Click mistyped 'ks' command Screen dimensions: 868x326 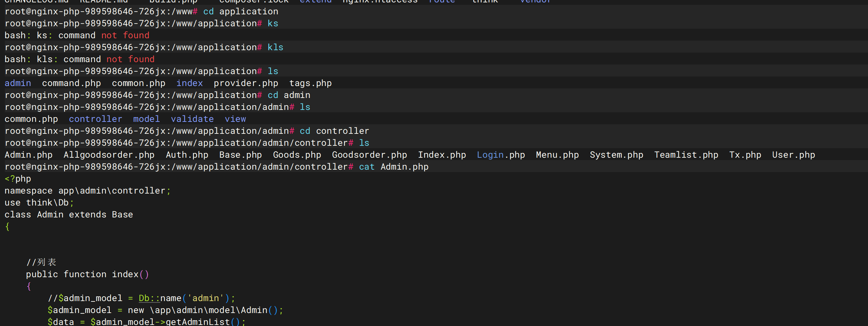coord(273,23)
